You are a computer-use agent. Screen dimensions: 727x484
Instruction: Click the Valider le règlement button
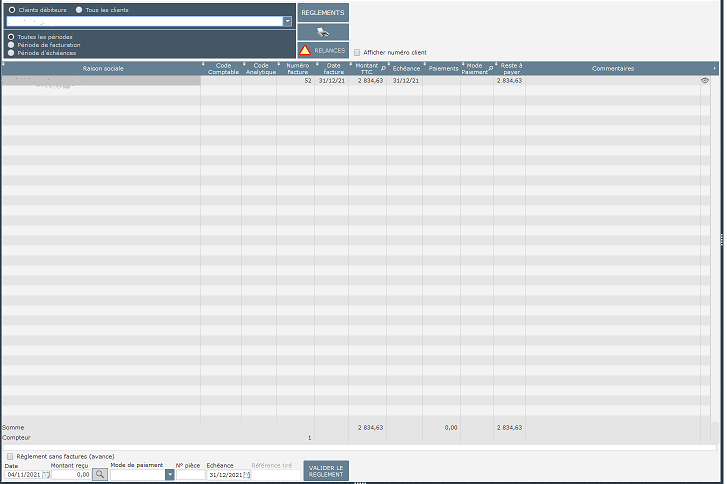click(325, 470)
